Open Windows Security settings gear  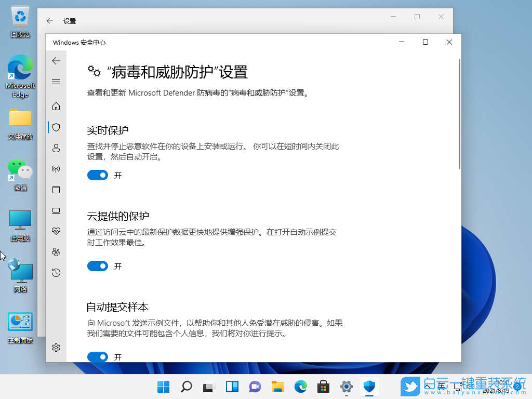pos(56,348)
